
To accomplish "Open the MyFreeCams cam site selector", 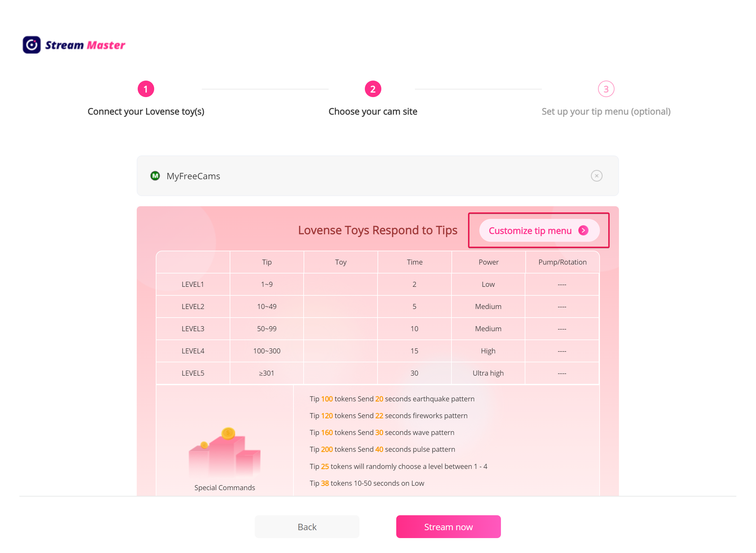I will [378, 176].
